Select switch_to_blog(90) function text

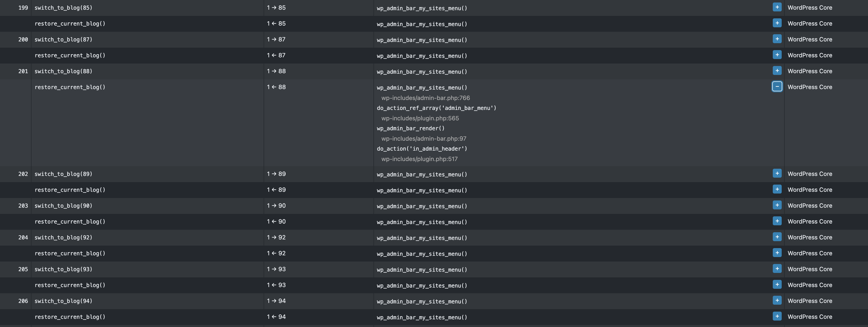(x=63, y=206)
